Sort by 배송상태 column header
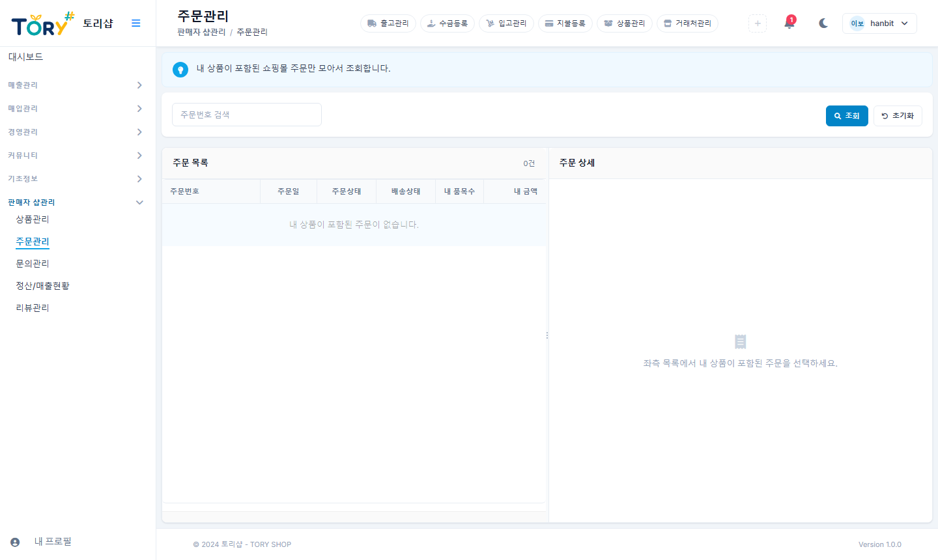This screenshot has height=560, width=938. pyautogui.click(x=406, y=191)
